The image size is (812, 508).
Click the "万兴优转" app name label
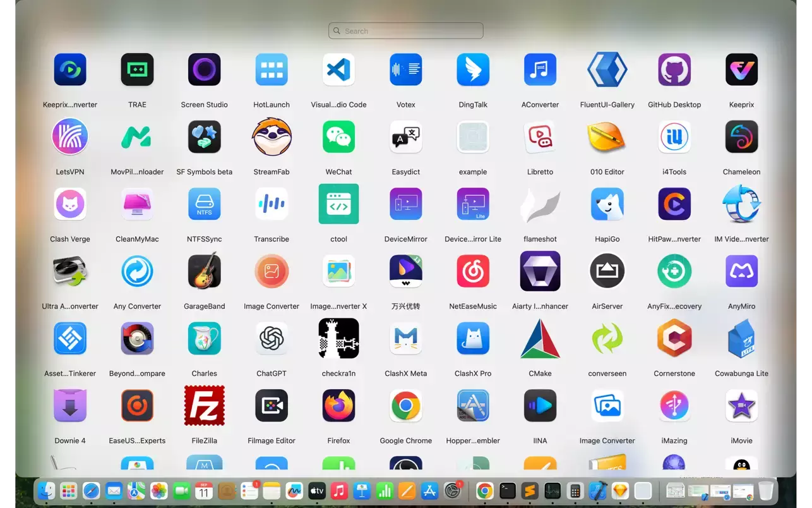click(x=406, y=306)
